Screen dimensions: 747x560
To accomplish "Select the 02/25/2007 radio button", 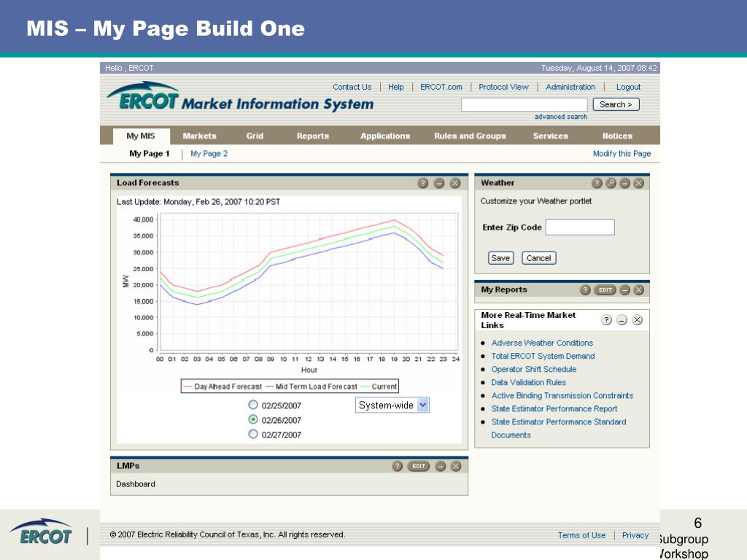I will (x=253, y=405).
